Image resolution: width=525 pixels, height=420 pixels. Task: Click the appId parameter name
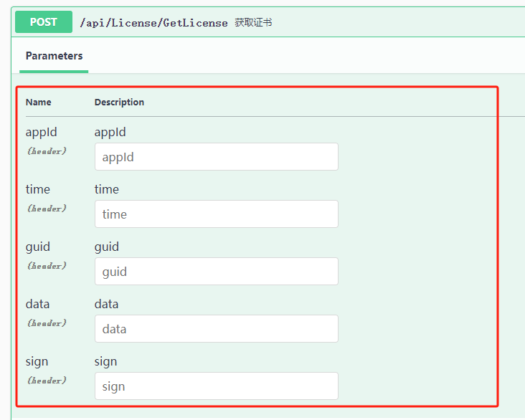[x=41, y=132]
